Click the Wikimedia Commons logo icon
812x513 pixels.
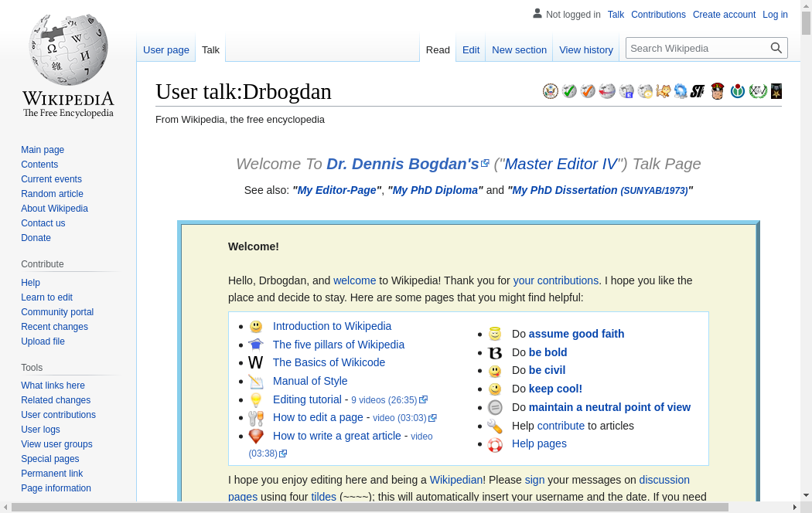(x=738, y=91)
